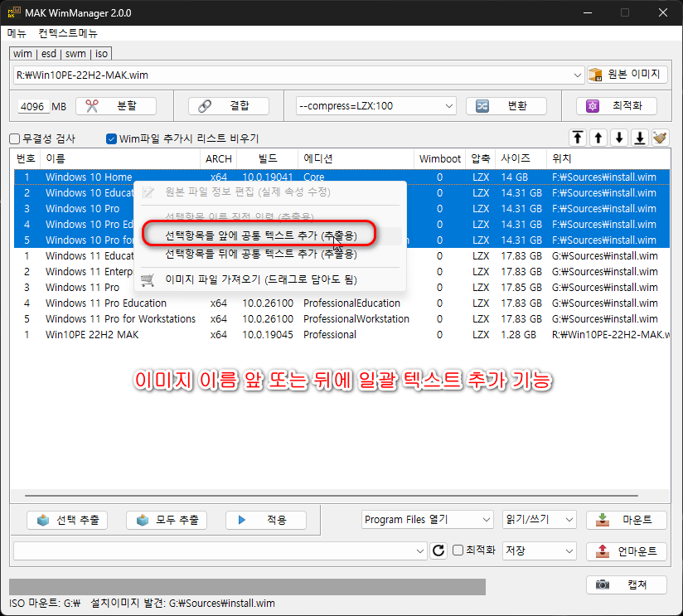Move selected item up one row

coord(598,138)
